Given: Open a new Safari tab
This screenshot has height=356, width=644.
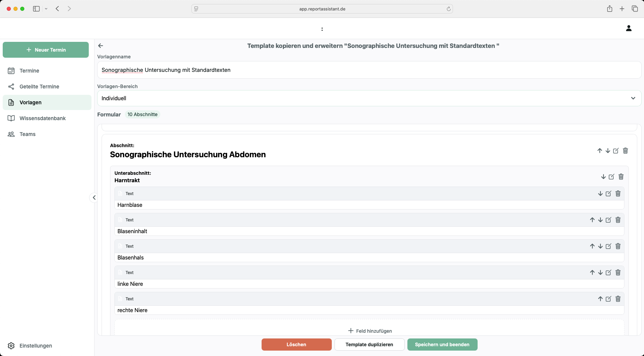Looking at the screenshot, I should (x=622, y=9).
